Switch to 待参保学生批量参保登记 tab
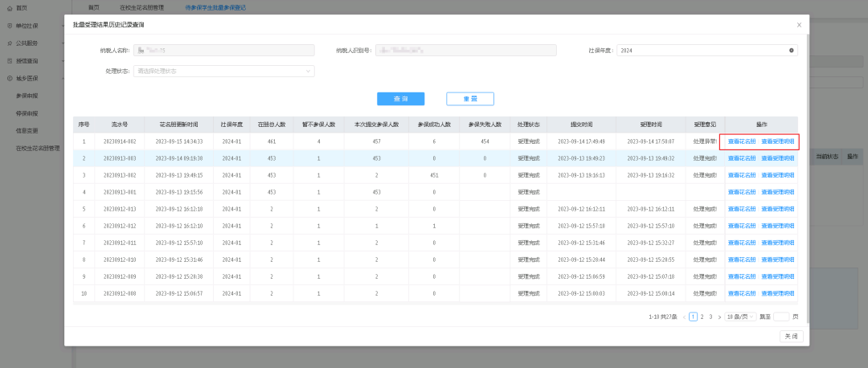 tap(216, 8)
